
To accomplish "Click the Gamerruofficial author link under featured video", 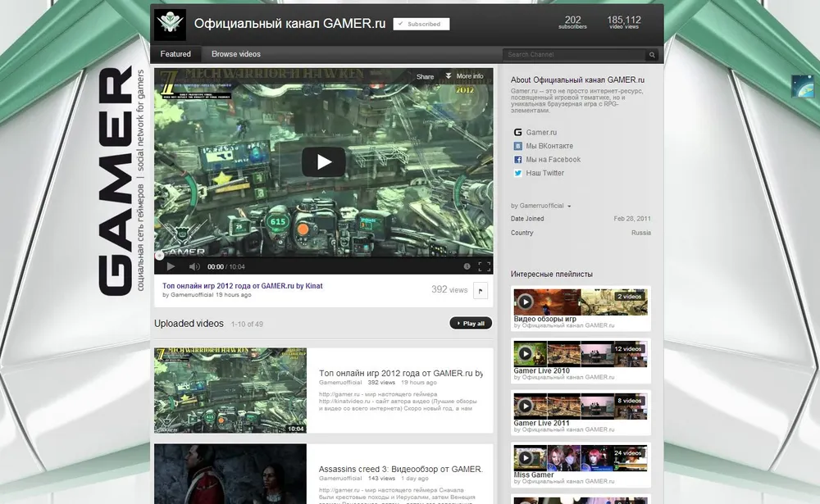I will tap(192, 295).
